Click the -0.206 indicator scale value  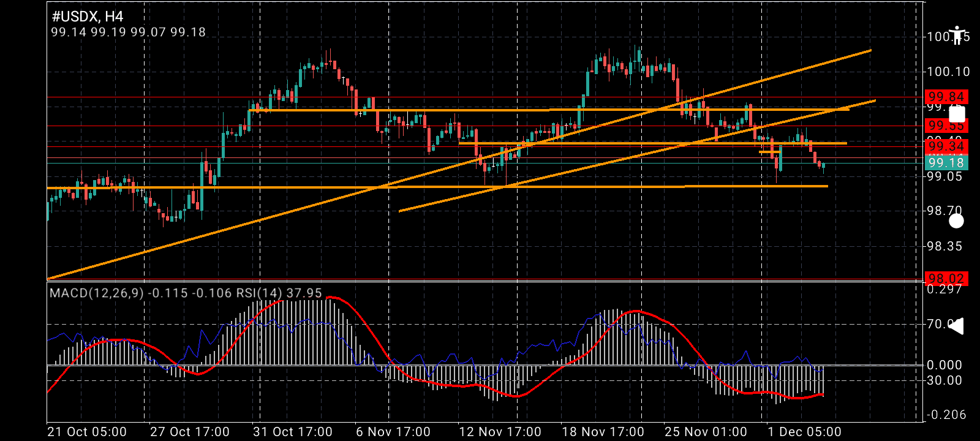point(946,415)
